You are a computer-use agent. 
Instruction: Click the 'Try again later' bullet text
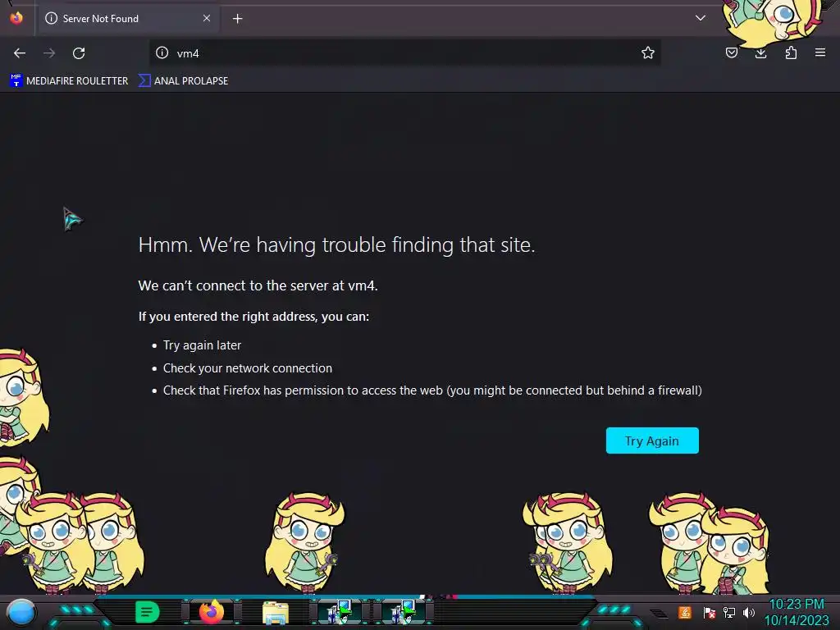[x=202, y=345]
